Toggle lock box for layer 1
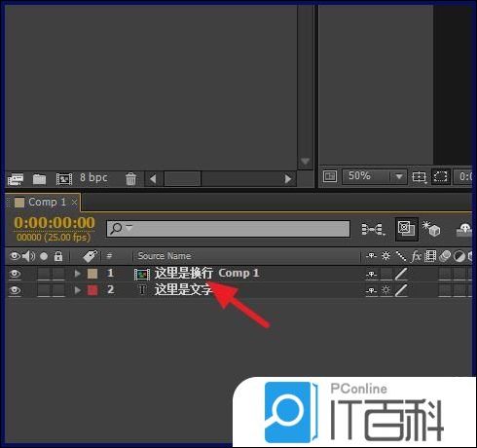 [58, 274]
